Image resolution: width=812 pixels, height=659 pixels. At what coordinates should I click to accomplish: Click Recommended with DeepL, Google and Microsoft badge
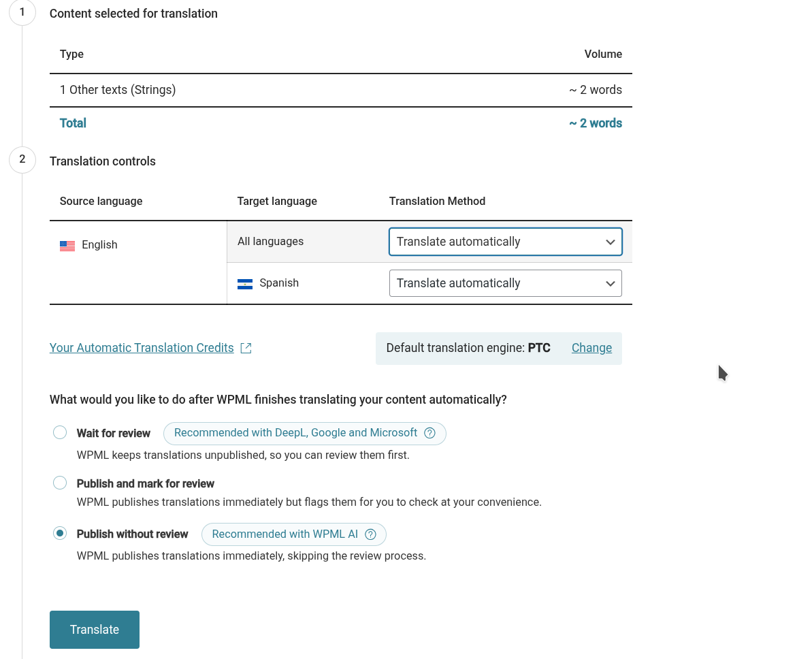click(x=295, y=433)
